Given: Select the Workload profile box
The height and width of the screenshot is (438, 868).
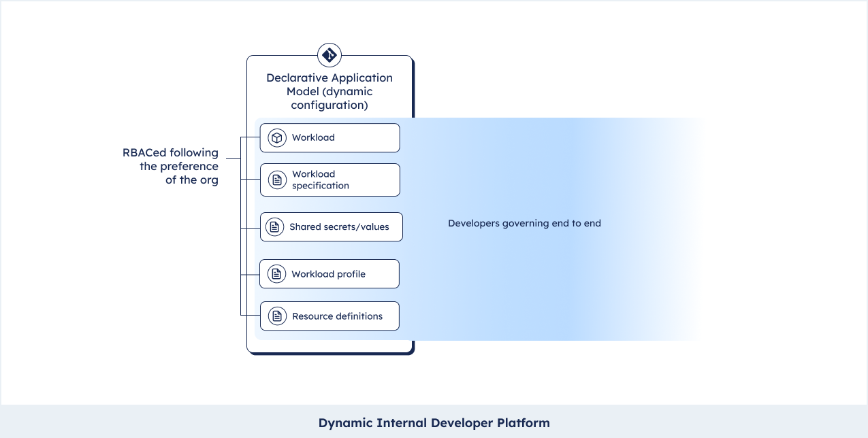Looking at the screenshot, I should pos(329,274).
